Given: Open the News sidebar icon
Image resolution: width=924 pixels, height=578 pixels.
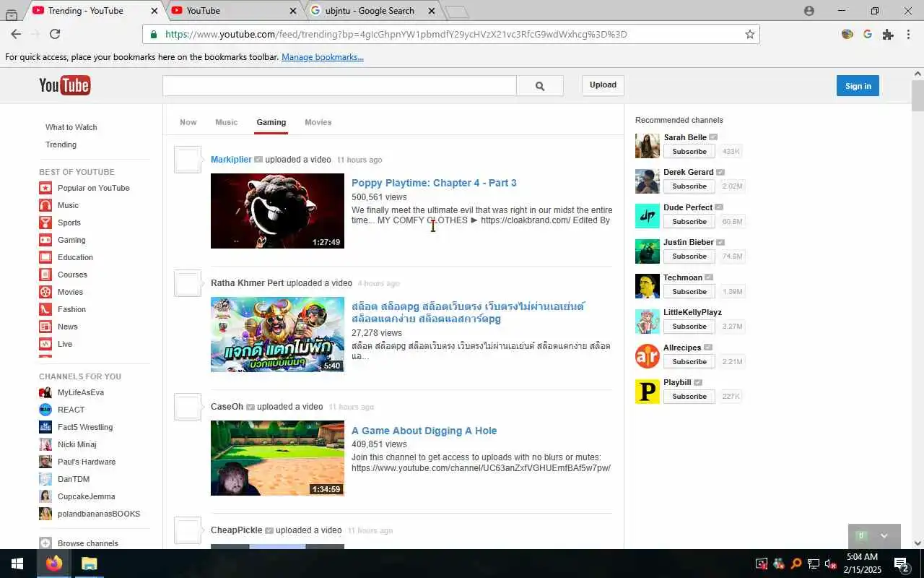Looking at the screenshot, I should click(x=45, y=327).
